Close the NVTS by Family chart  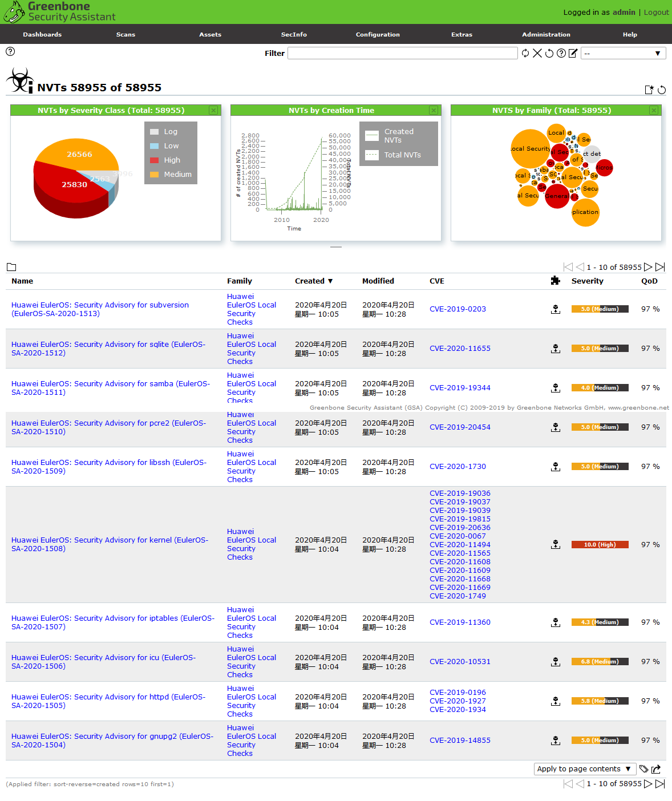[654, 110]
